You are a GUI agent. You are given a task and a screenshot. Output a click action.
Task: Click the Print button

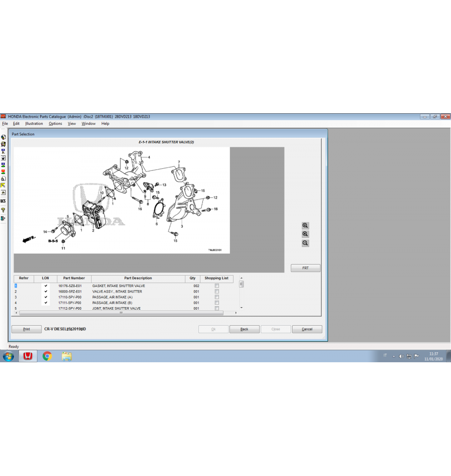tap(27, 329)
